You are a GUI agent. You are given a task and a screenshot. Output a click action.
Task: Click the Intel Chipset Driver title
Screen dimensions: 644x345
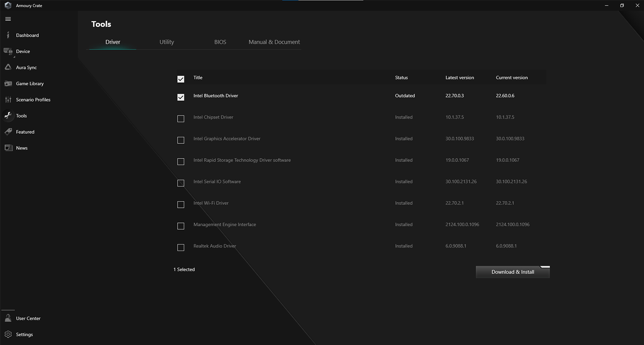click(213, 117)
